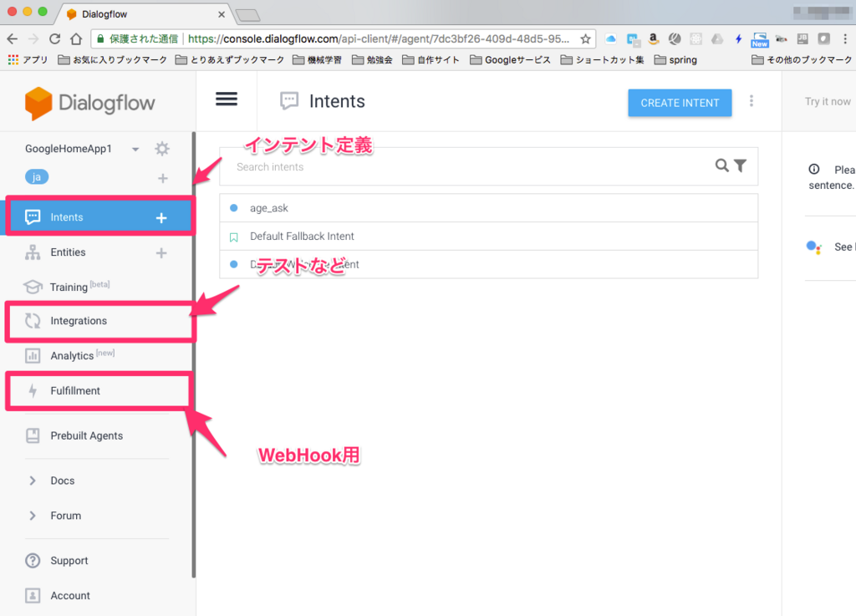
Task: Click the secure connection lock icon
Action: 100,38
